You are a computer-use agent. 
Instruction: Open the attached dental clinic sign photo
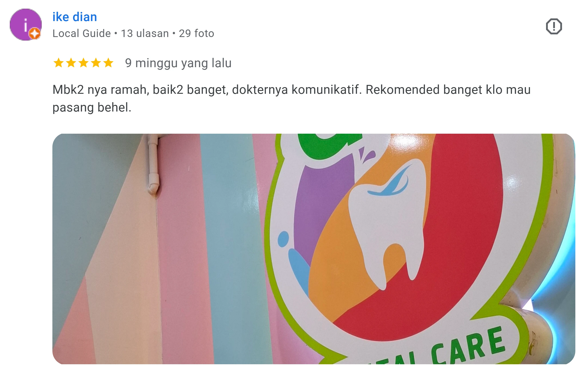click(314, 249)
